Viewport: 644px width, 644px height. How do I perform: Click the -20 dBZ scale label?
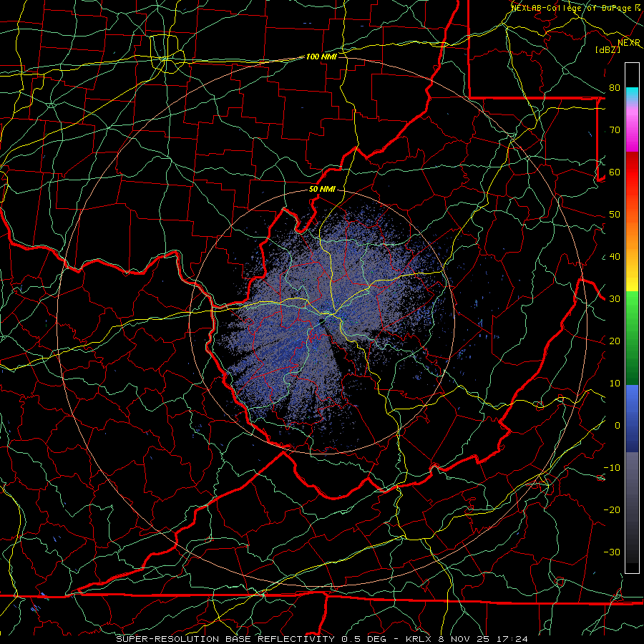click(612, 510)
